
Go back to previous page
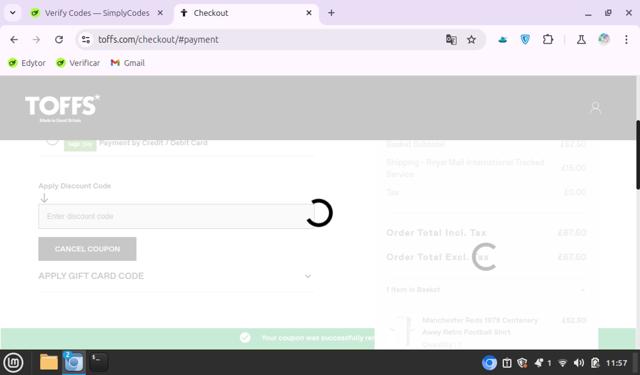pyautogui.click(x=14, y=40)
